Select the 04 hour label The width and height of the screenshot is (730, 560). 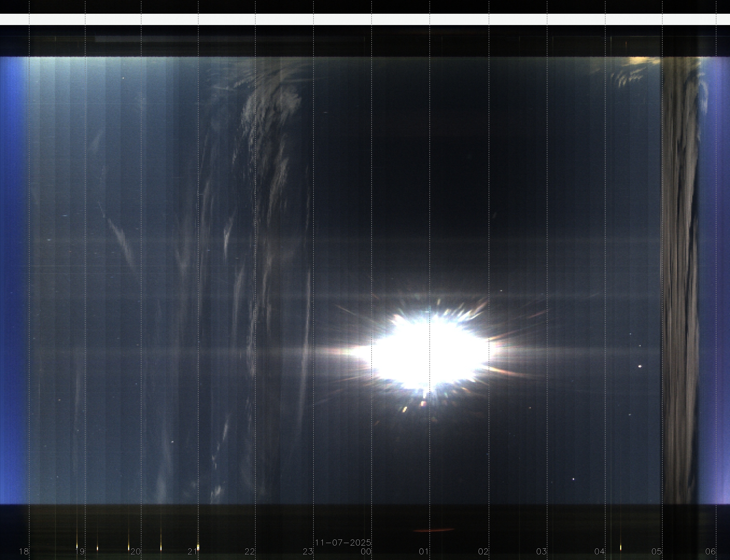point(600,551)
